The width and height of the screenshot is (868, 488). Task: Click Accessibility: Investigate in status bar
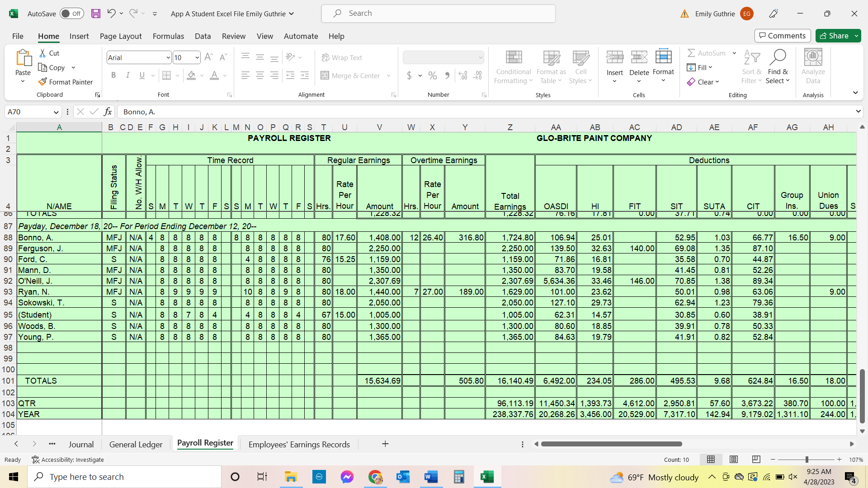pos(68,460)
